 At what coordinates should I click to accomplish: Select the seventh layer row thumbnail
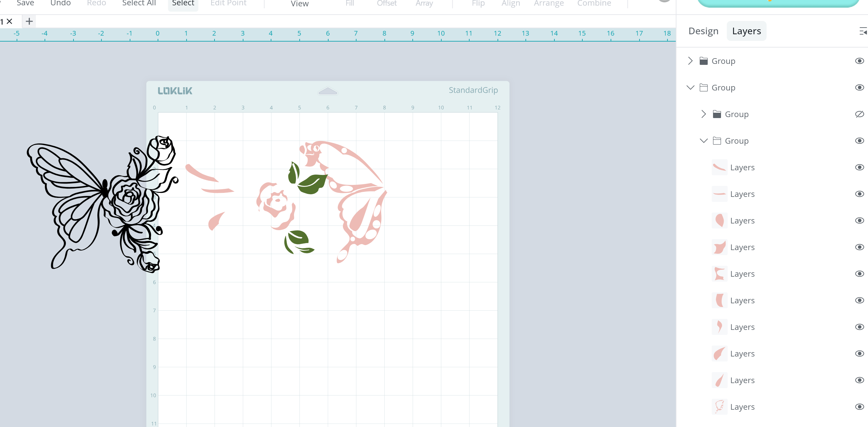(x=719, y=327)
